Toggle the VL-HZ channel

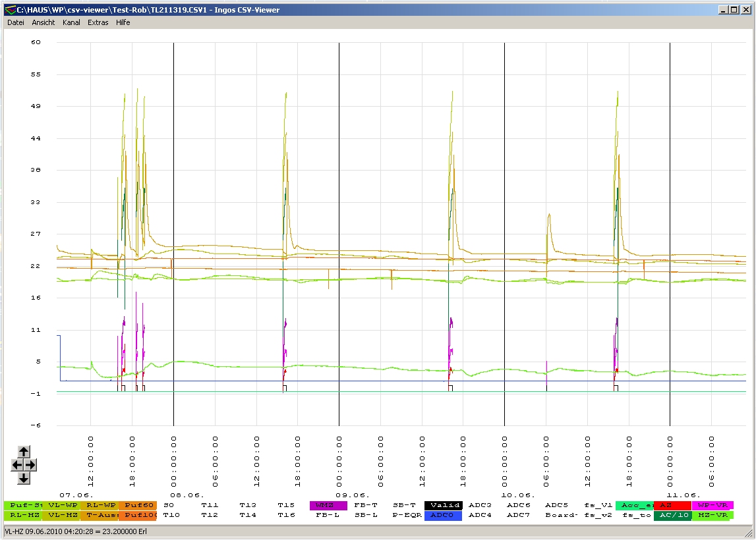(x=61, y=515)
